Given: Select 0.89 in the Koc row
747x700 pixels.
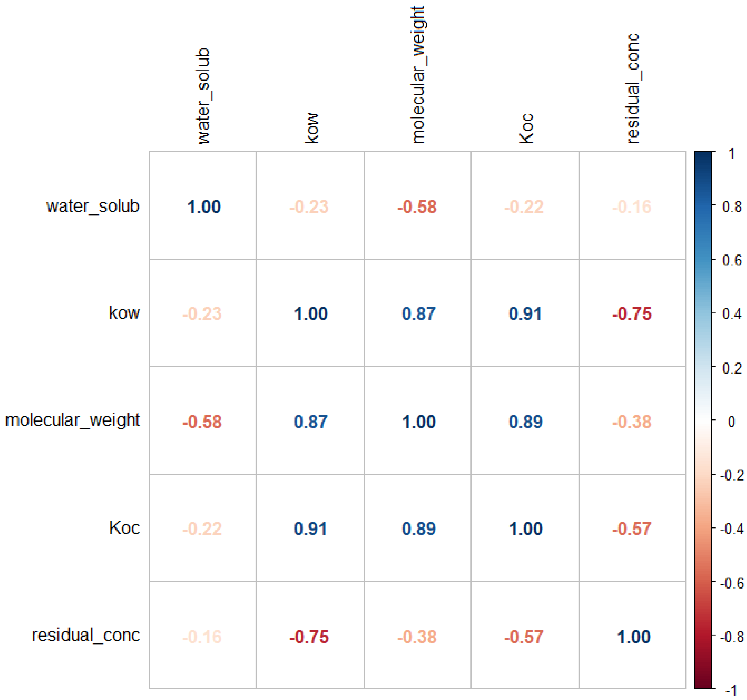Looking at the screenshot, I should tap(419, 529).
